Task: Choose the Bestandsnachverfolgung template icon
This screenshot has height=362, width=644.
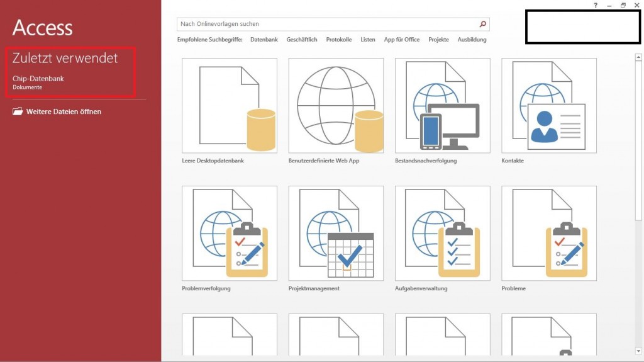Action: point(442,106)
